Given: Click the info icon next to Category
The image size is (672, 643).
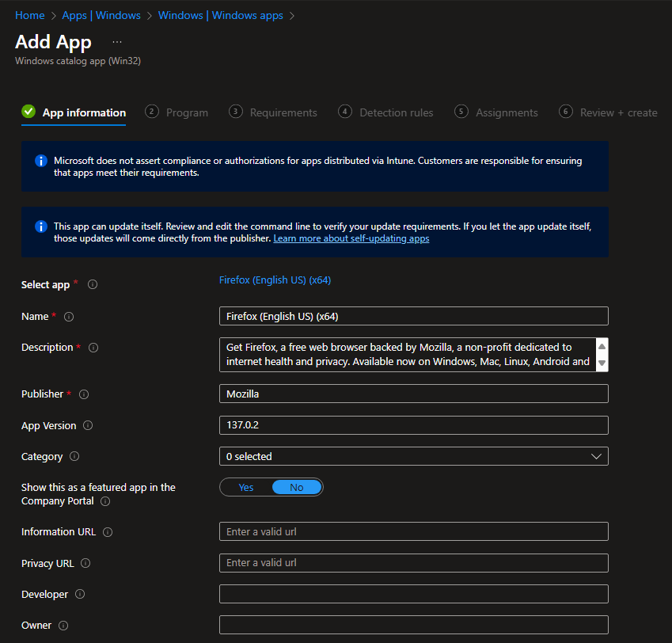Looking at the screenshot, I should [x=74, y=457].
